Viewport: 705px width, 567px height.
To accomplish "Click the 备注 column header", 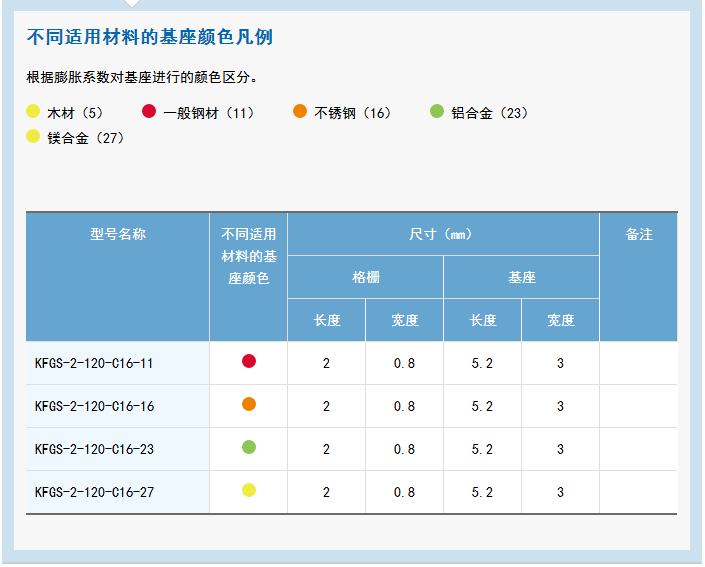I will (638, 277).
